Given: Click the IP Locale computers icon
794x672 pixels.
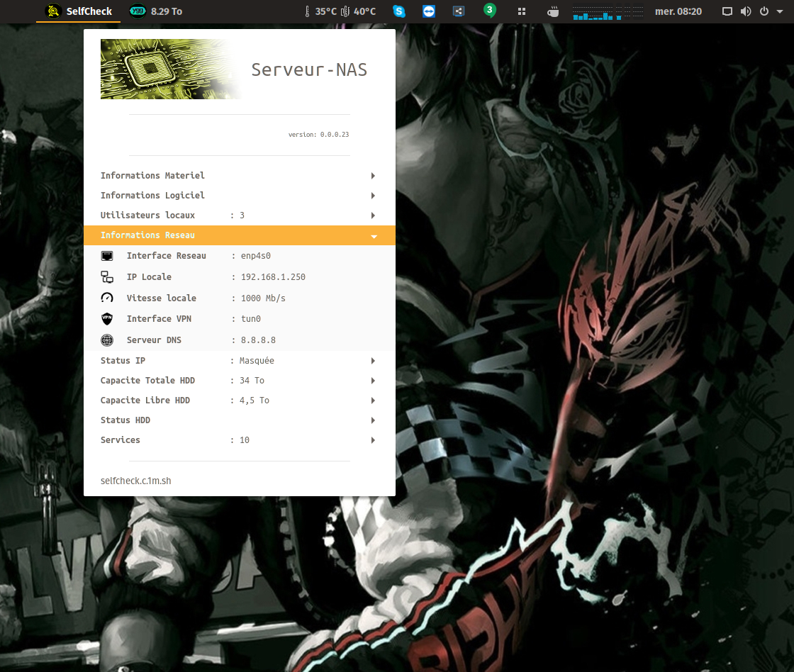Looking at the screenshot, I should pos(107,277).
